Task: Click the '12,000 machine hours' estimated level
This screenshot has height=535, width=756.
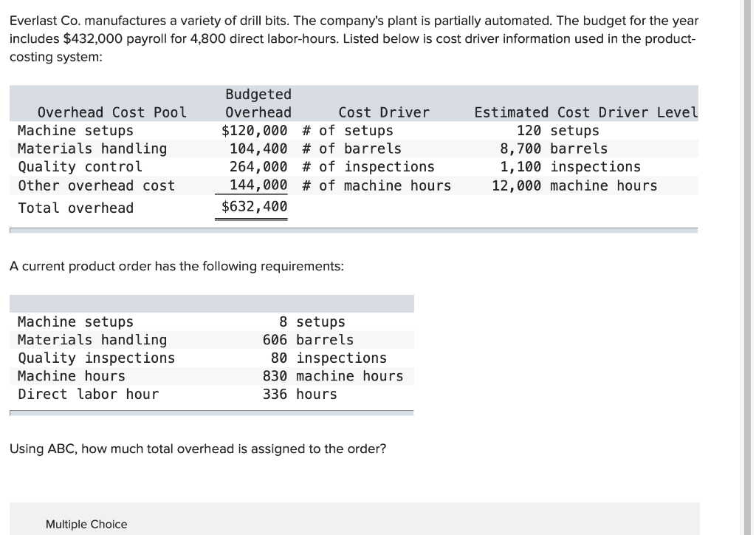Action: 574,185
